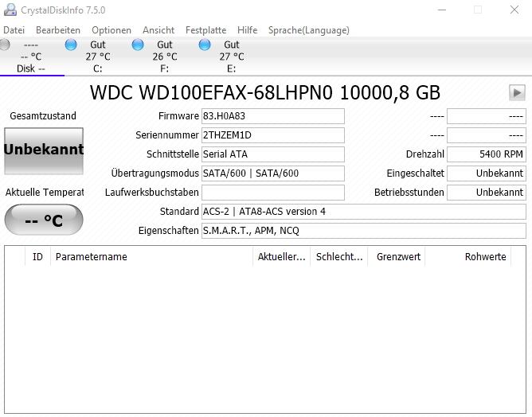Screen dimensions: 532x417
Task: Click the Rohwerte column header
Action: (x=468, y=256)
